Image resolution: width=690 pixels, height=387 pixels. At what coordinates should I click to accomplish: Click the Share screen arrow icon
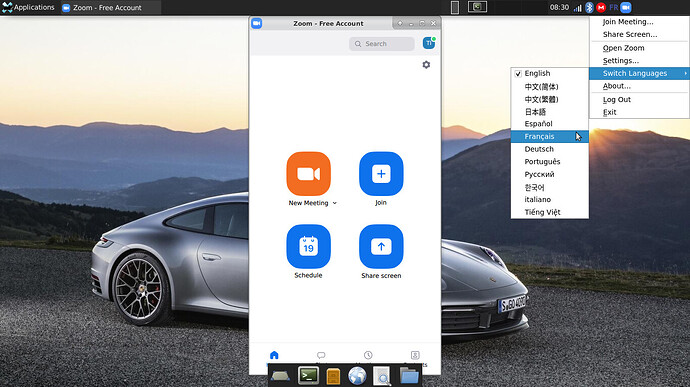tap(381, 247)
